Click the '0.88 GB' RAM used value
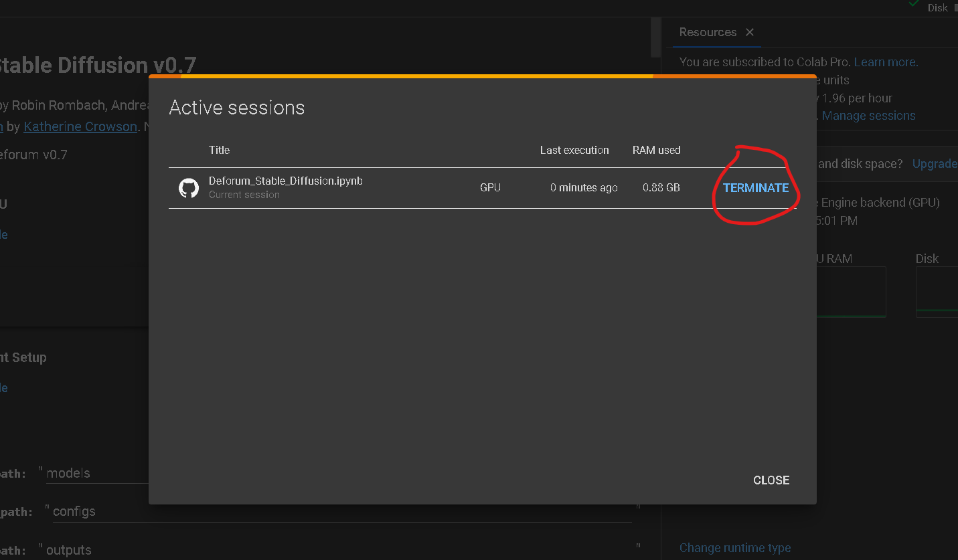Viewport: 958px width, 560px height. (661, 188)
